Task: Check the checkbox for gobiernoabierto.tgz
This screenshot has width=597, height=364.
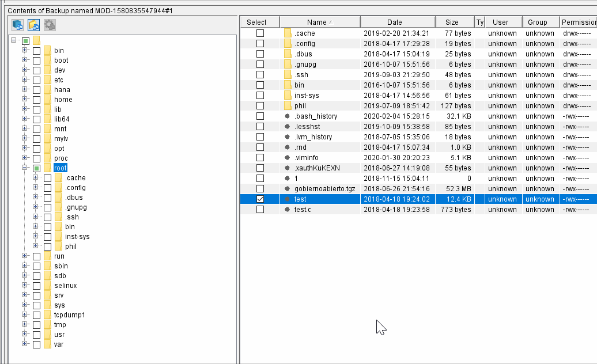Action: click(260, 189)
